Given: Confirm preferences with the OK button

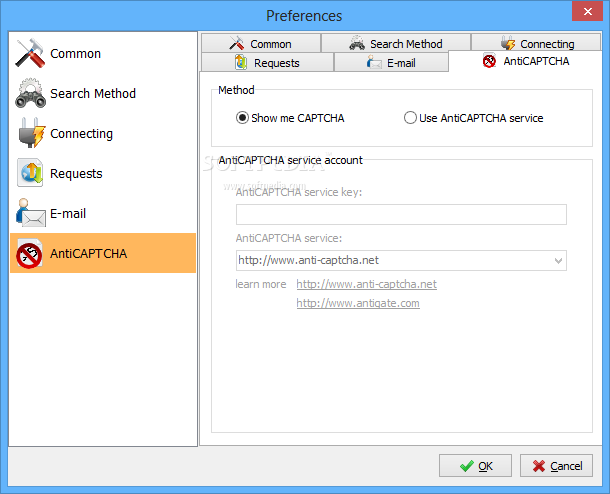Looking at the screenshot, I should (475, 466).
